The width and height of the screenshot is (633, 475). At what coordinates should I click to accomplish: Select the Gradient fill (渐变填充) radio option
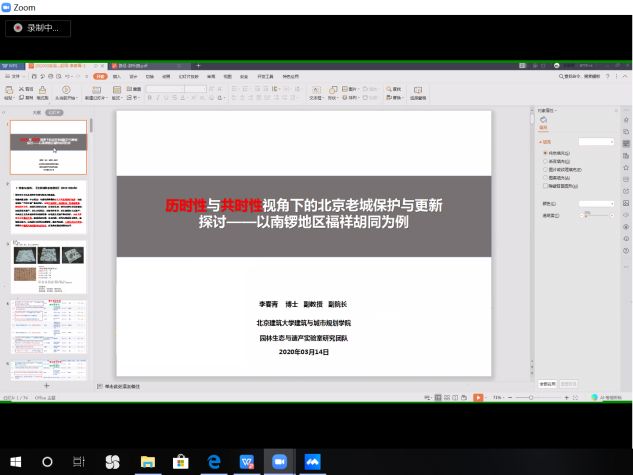[x=544, y=160]
